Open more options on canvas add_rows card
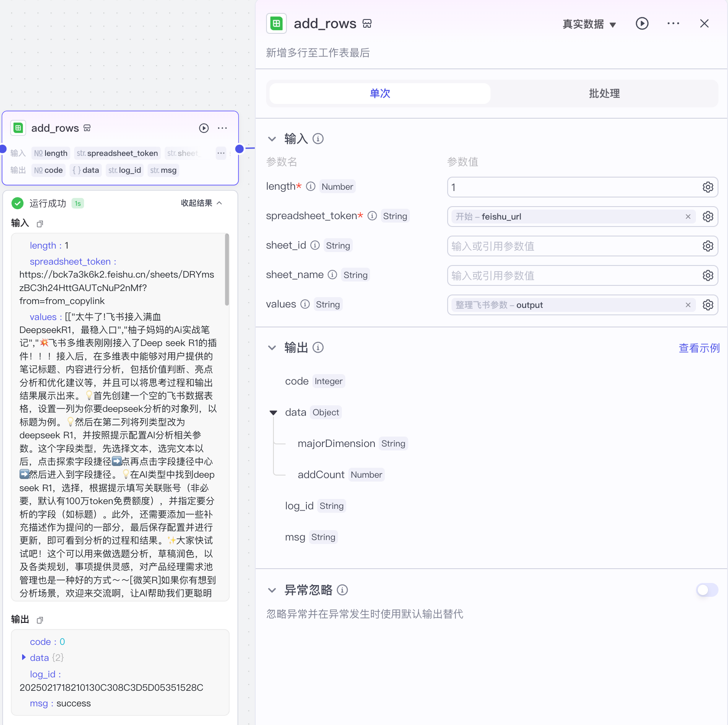The height and width of the screenshot is (725, 728). 222,128
